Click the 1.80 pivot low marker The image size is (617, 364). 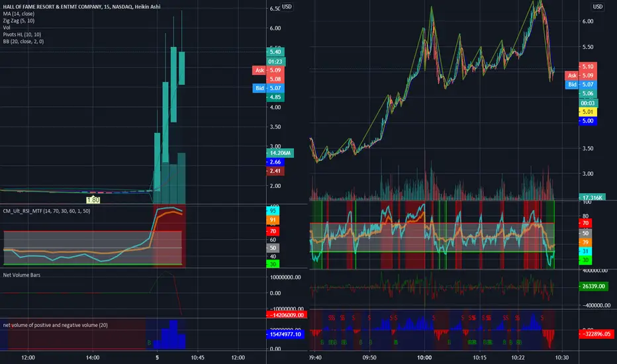(x=93, y=200)
